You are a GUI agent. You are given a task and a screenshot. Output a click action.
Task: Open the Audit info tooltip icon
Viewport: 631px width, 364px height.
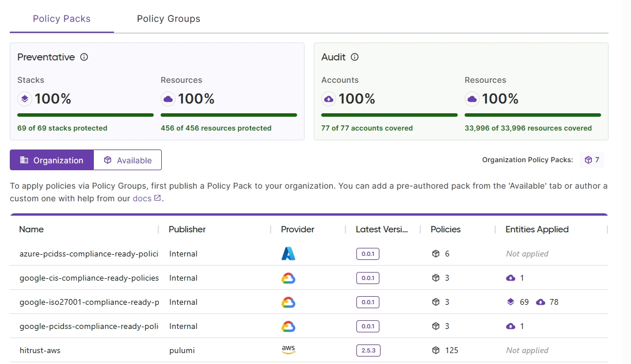(x=355, y=57)
